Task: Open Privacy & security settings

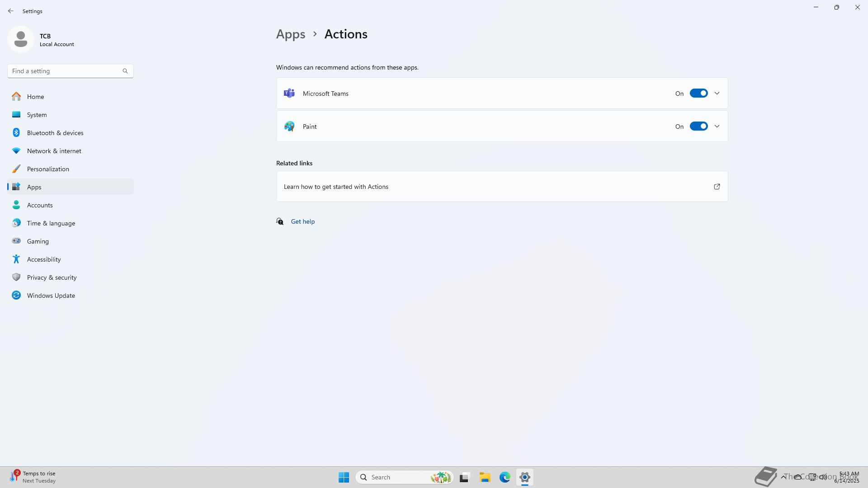Action: [52, 277]
